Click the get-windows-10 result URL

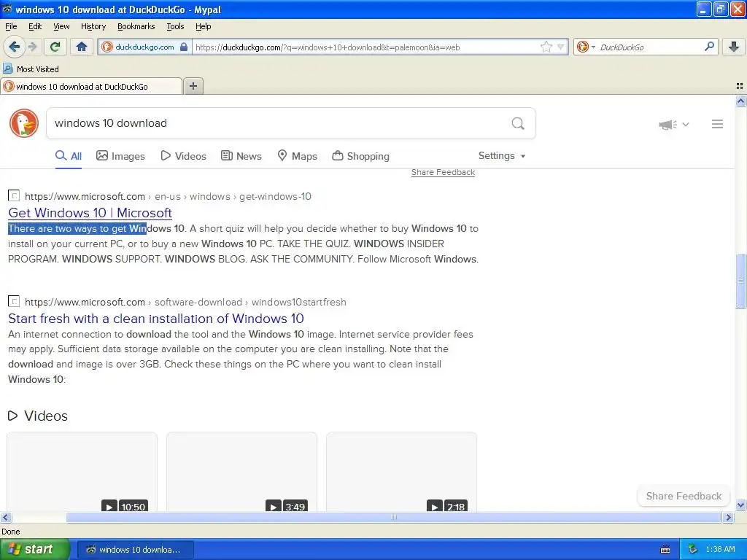click(168, 196)
